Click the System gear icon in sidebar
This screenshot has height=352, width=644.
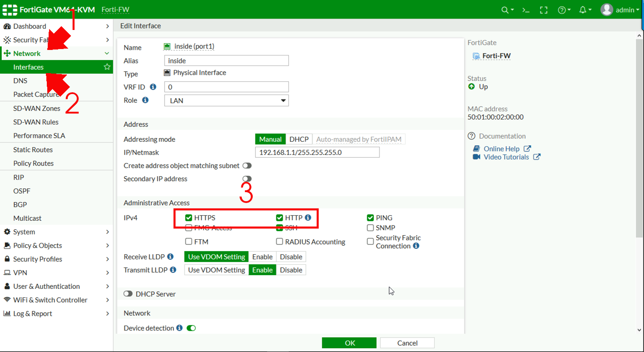tap(7, 232)
